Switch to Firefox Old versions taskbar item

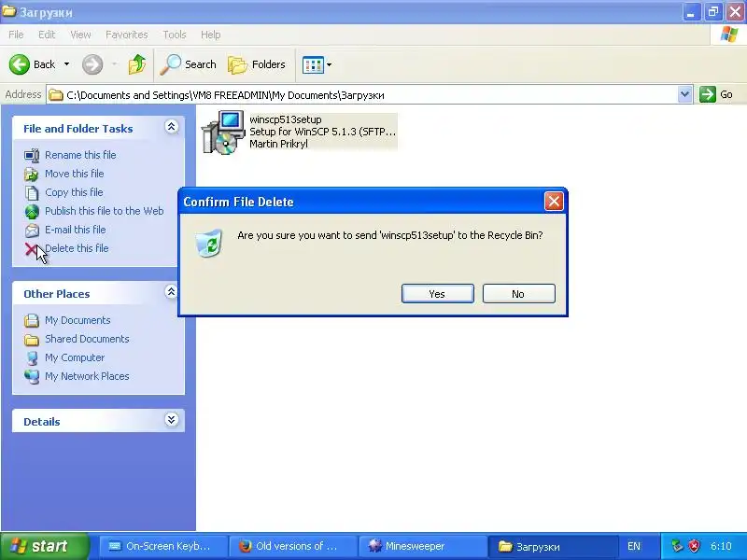[292, 546]
